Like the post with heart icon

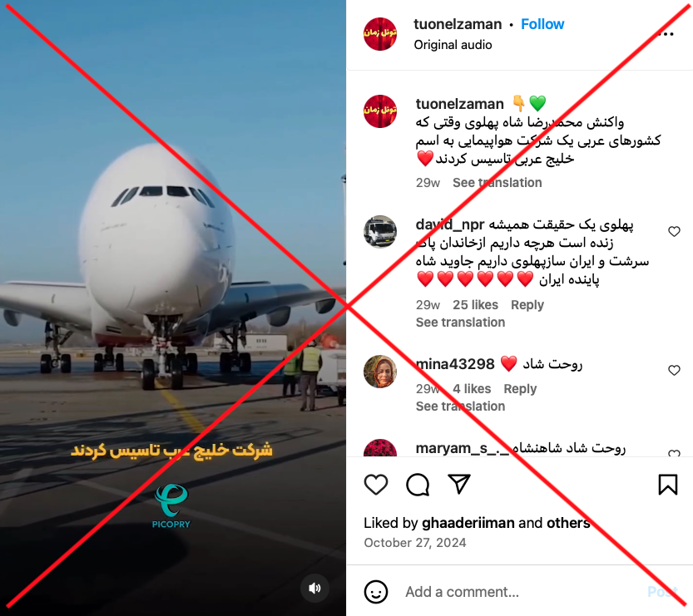pyautogui.click(x=376, y=485)
